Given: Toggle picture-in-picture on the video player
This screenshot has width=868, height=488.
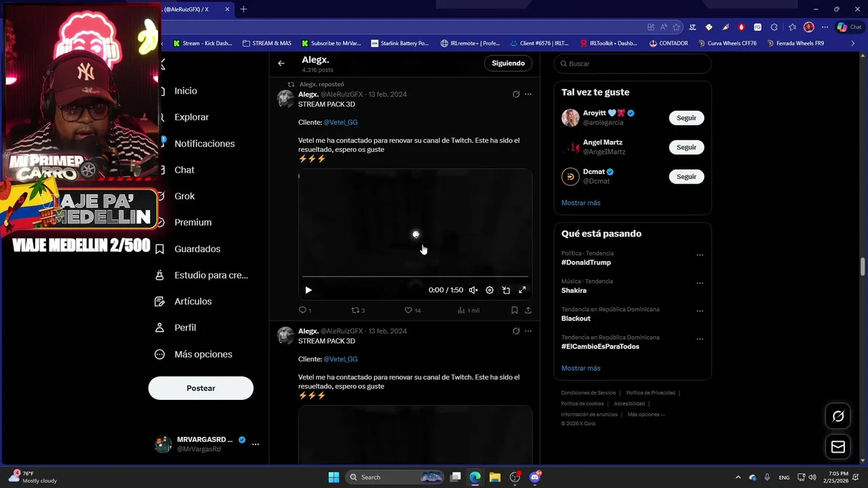Looking at the screenshot, I should tap(506, 290).
